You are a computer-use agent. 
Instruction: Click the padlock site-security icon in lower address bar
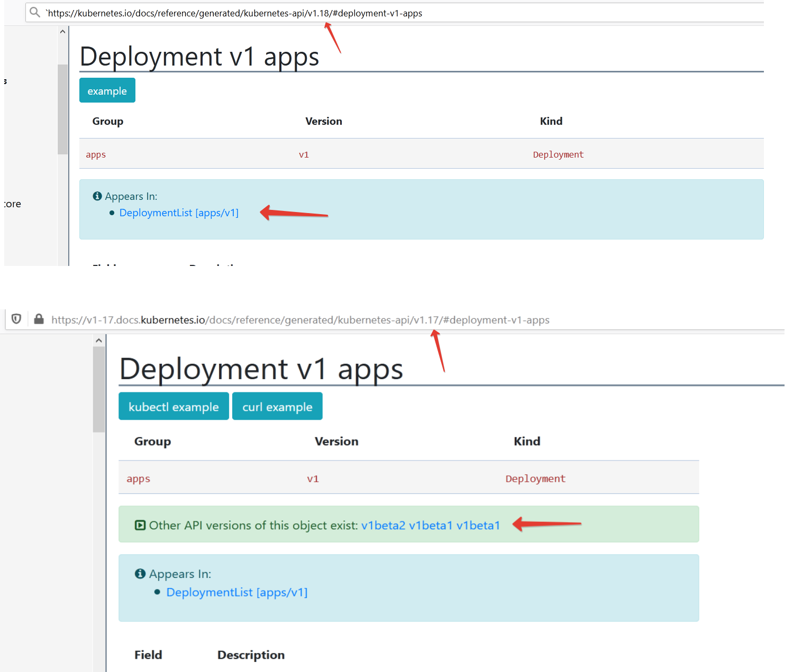(x=39, y=319)
